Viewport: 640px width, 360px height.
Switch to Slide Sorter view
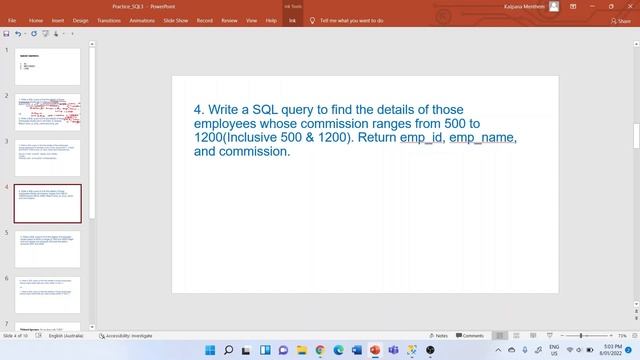[x=516, y=336]
